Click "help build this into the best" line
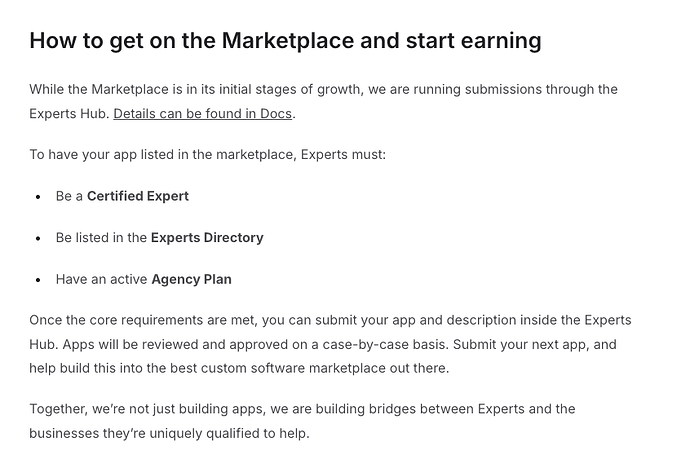 pos(239,368)
